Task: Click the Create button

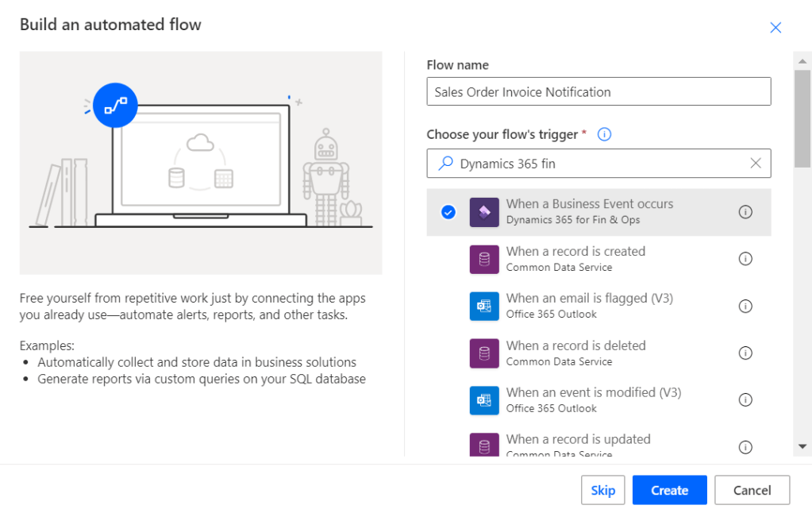Action: click(x=669, y=490)
